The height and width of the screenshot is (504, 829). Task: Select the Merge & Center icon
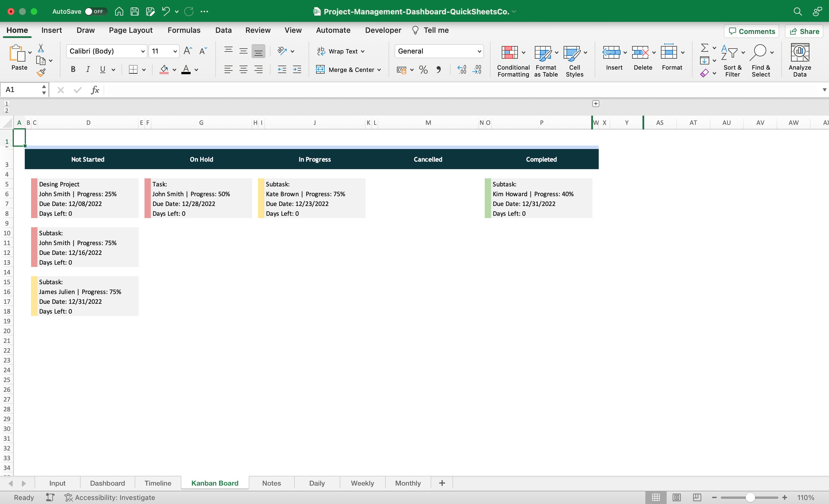pos(321,70)
